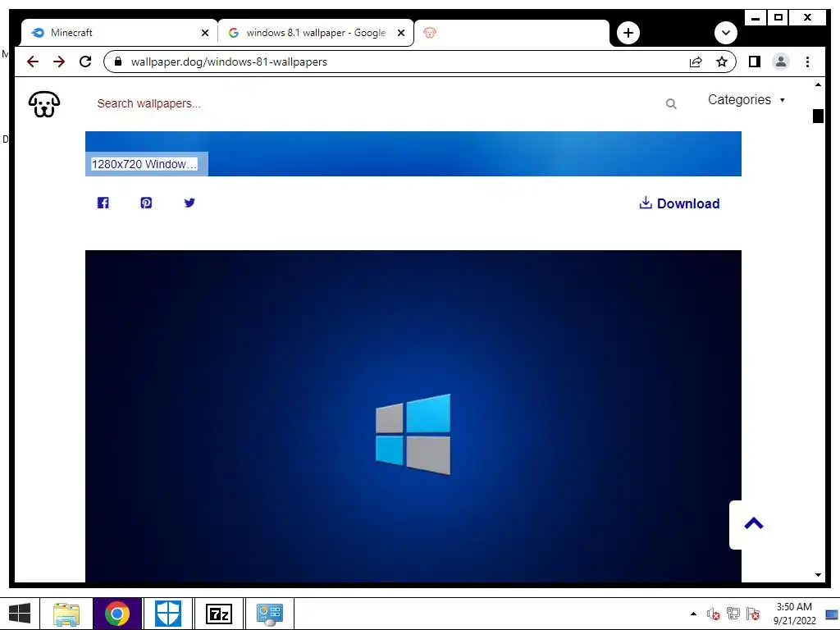Download the wallpaper
The height and width of the screenshot is (630, 840).
(x=679, y=203)
